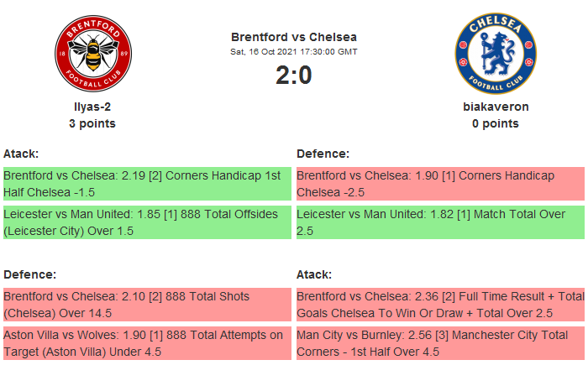The height and width of the screenshot is (386, 588).
Task: Select Chelsea Total Shots Over 14.5 bet
Action: click(146, 304)
